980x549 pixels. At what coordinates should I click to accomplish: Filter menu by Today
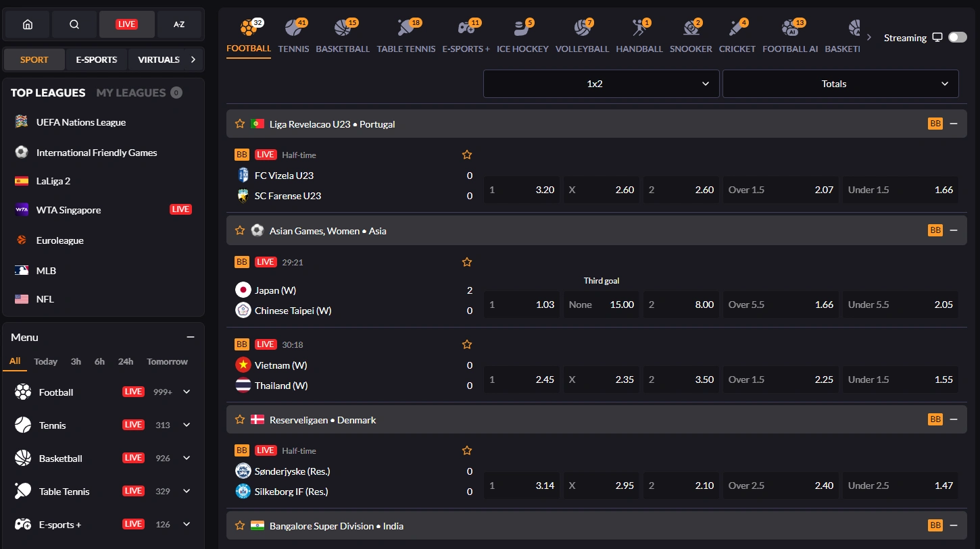[46, 361]
